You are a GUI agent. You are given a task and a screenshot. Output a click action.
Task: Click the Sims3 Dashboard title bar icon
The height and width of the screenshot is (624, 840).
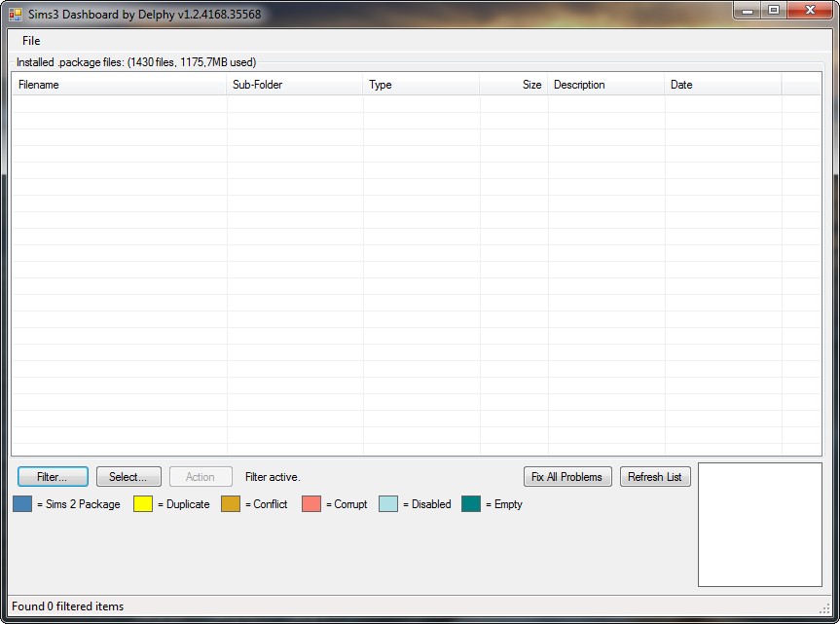[x=15, y=15]
